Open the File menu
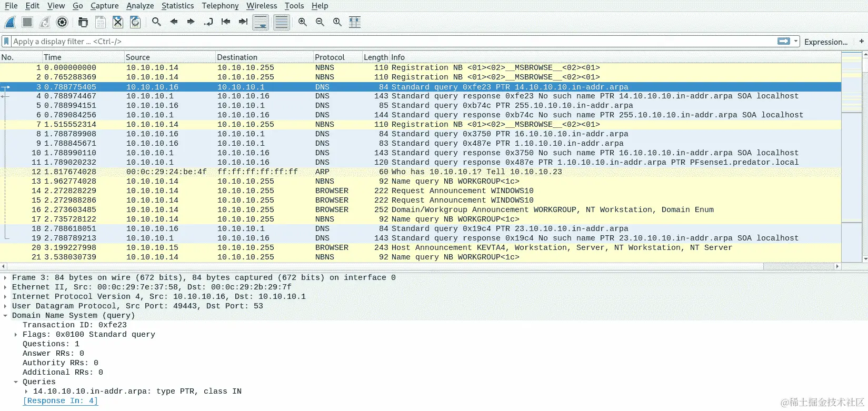This screenshot has width=868, height=411. pos(11,6)
